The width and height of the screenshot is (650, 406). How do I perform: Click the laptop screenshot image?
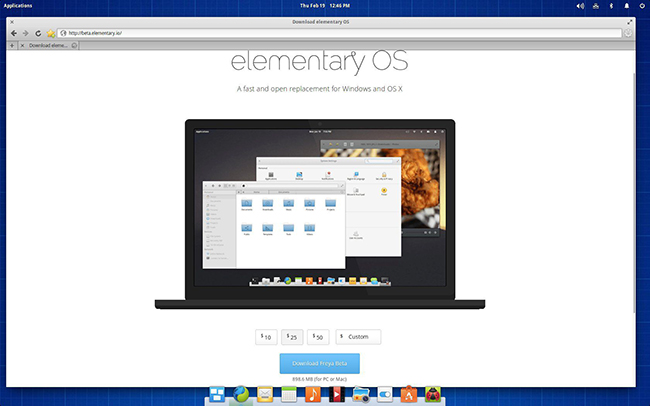tap(320, 214)
